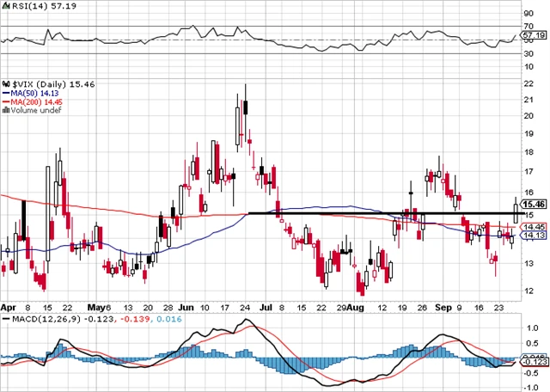Click the Sep label on date axis
Image resolution: width=550 pixels, height=392 pixels.
point(443,306)
